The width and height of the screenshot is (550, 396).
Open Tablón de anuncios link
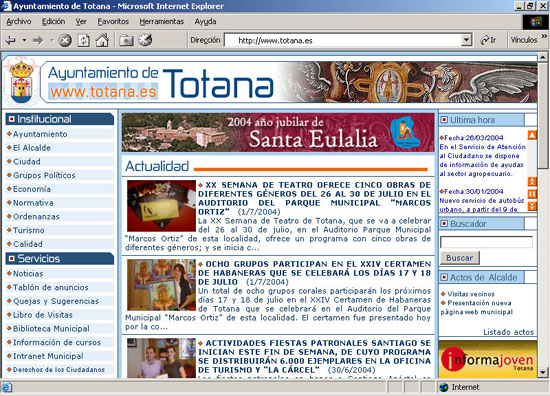(x=51, y=287)
